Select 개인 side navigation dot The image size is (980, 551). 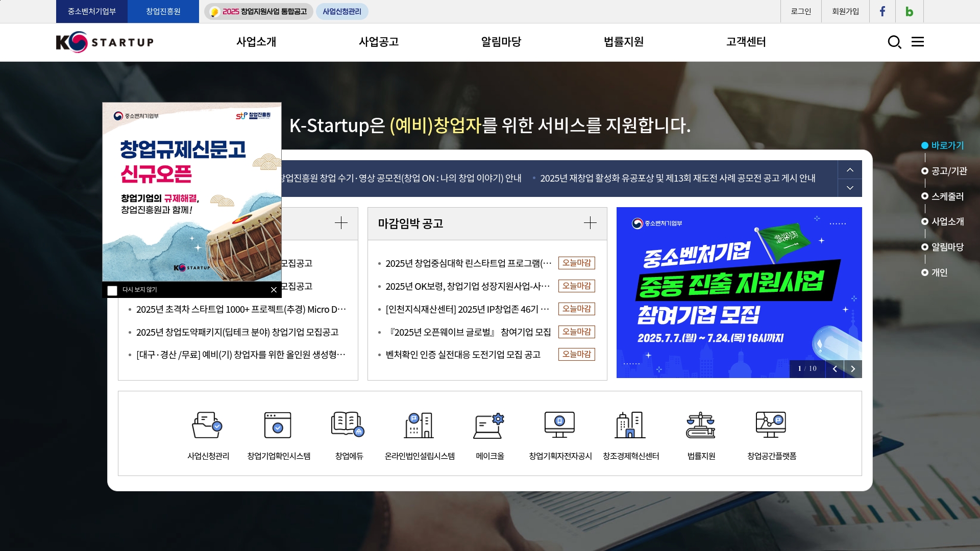[924, 272]
